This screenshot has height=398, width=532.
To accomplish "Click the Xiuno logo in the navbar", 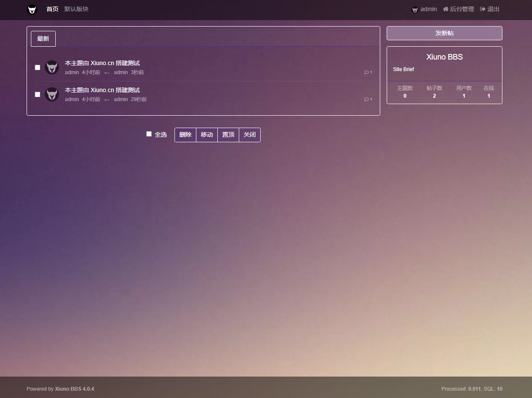I will [x=32, y=9].
